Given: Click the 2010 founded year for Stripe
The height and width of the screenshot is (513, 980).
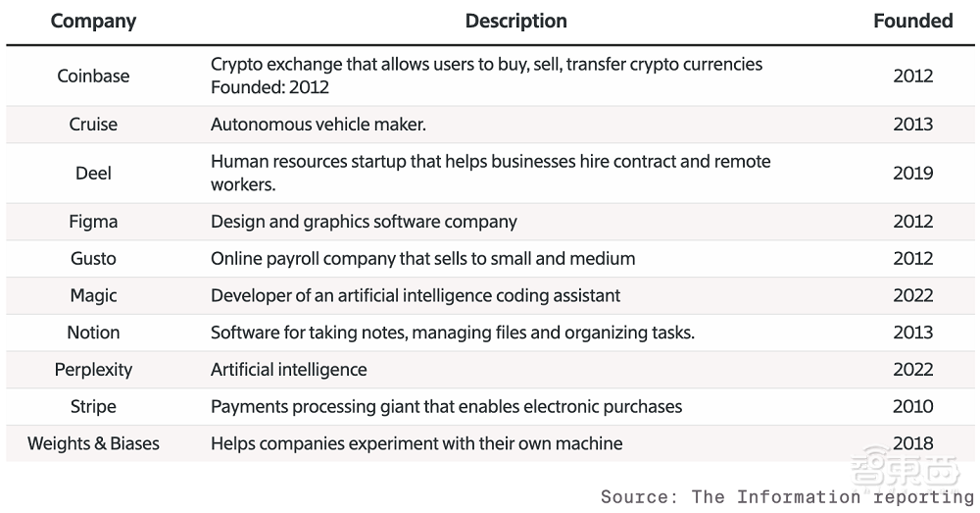Looking at the screenshot, I should pyautogui.click(x=912, y=406).
